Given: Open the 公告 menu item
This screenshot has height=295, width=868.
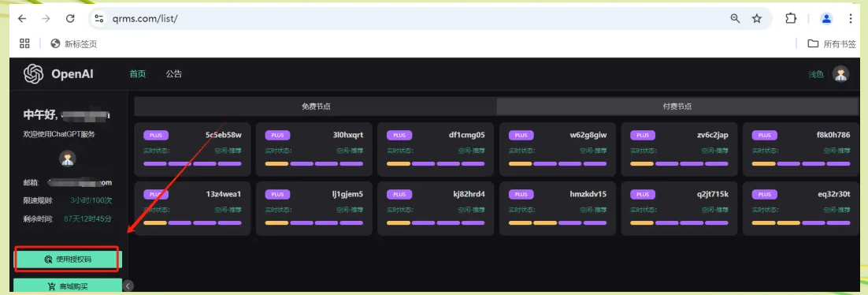Looking at the screenshot, I should pyautogui.click(x=174, y=74).
